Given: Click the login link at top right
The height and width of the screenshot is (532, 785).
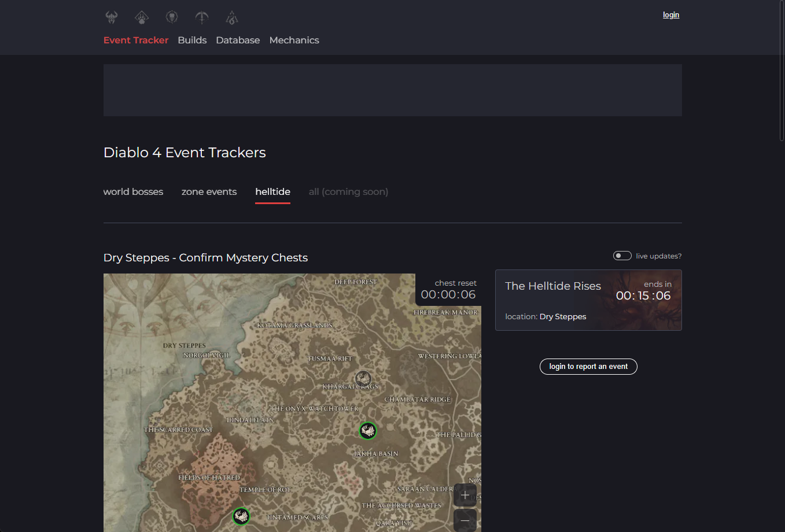Looking at the screenshot, I should click(x=671, y=15).
